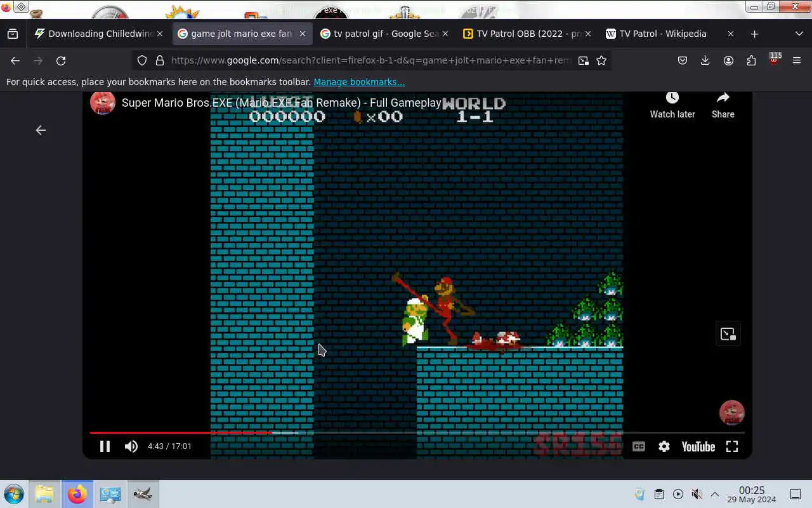
Task: Toggle the muted volume icon in the system tray
Action: pos(697,494)
